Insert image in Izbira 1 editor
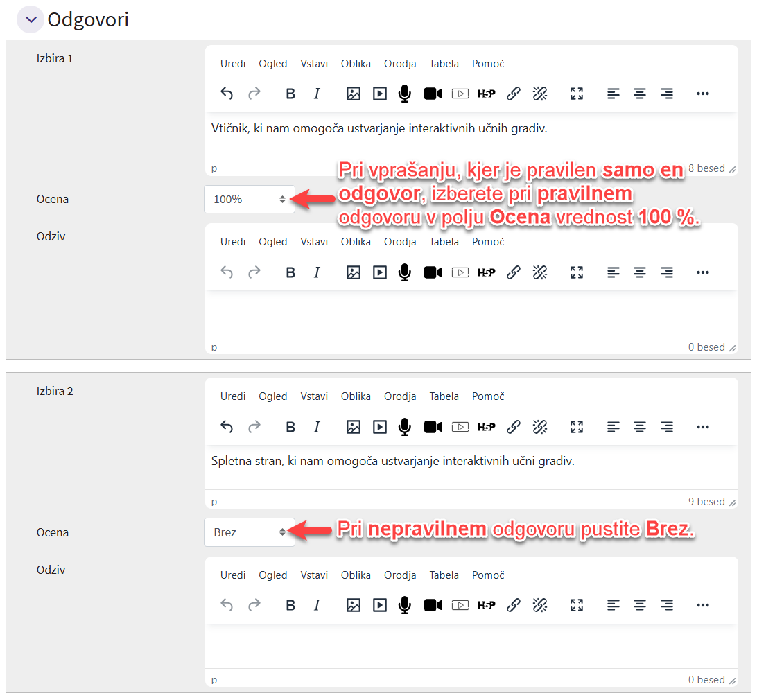The image size is (757, 700). [x=354, y=94]
